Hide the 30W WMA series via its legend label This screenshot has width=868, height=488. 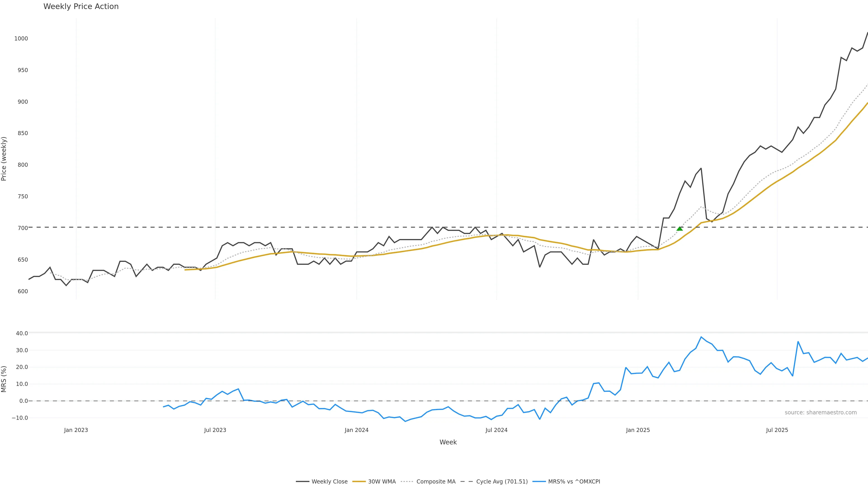(x=382, y=482)
